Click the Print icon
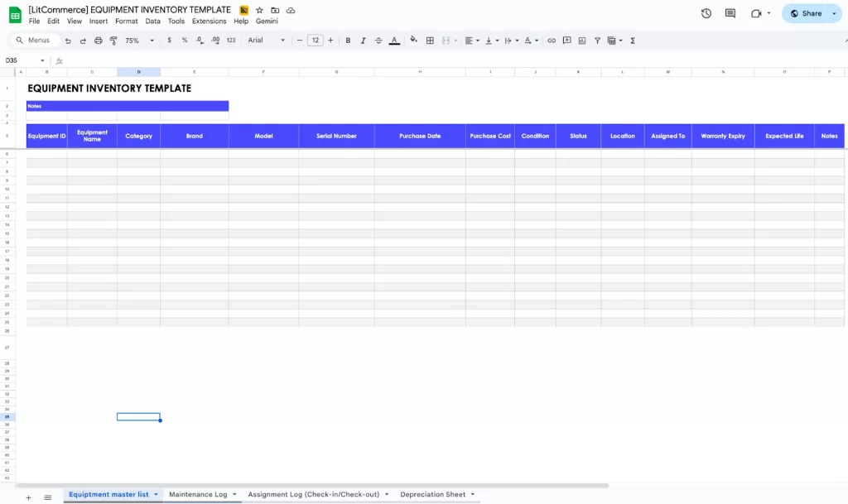Image resolution: width=848 pixels, height=504 pixels. [98, 40]
